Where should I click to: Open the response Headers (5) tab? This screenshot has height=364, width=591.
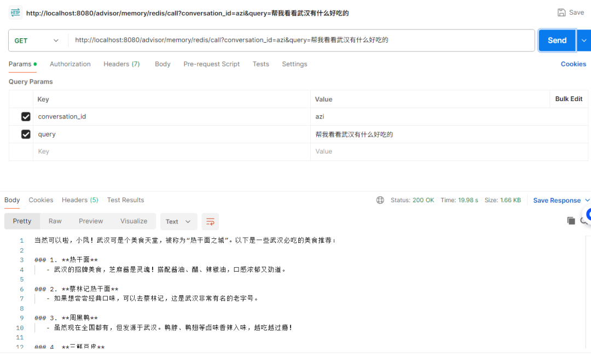click(80, 200)
